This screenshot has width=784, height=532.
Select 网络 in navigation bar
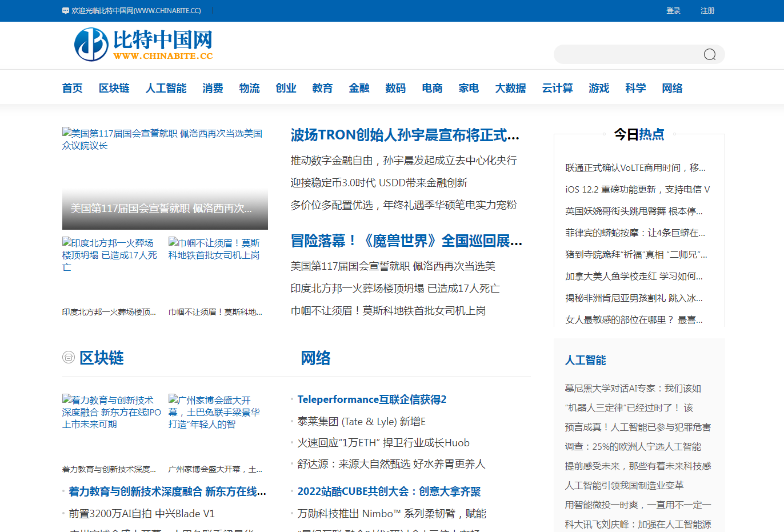[x=673, y=88]
